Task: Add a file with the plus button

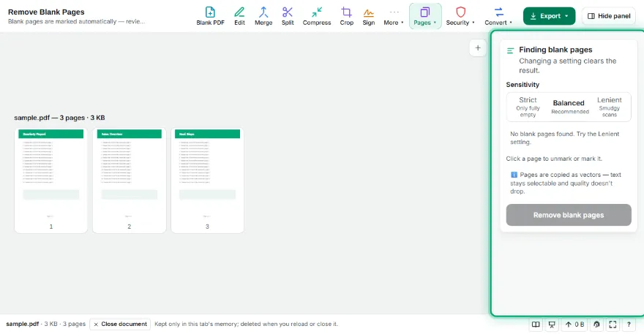Action: [478, 48]
